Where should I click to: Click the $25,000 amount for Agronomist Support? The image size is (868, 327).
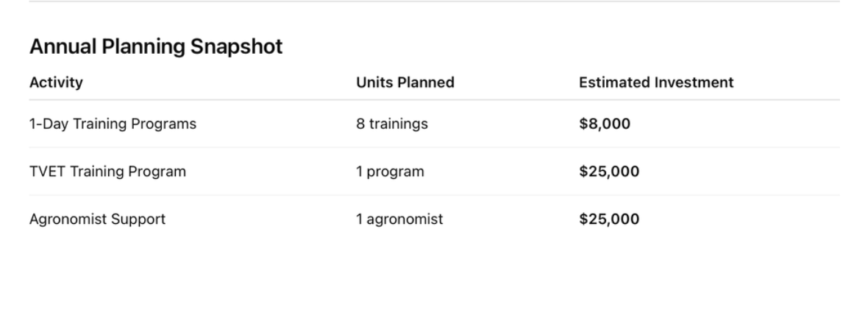click(x=608, y=219)
